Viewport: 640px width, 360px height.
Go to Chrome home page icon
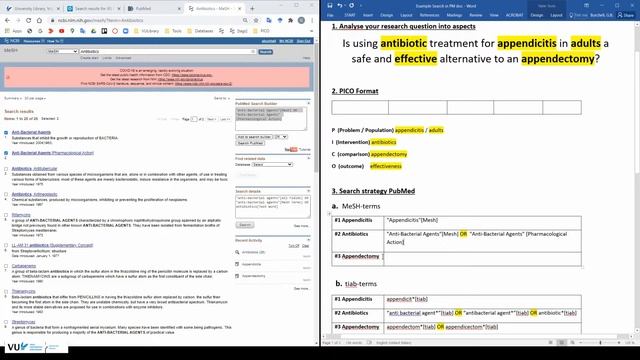click(39, 20)
